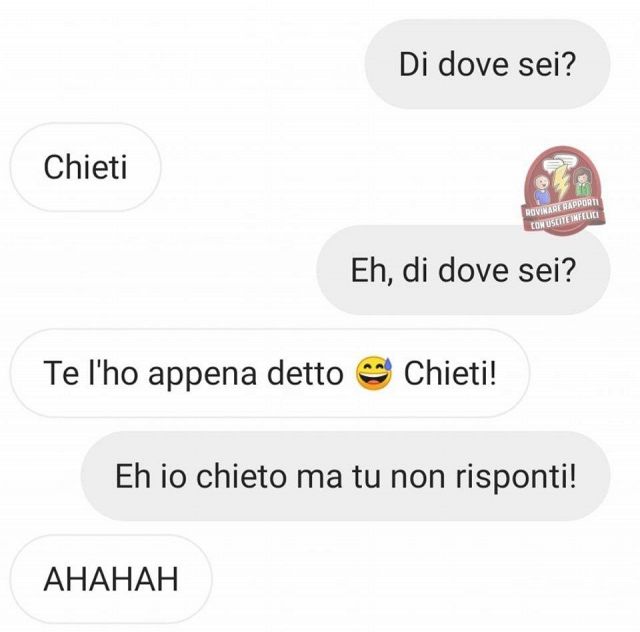This screenshot has width=640, height=632.
Task: Select the blue-shirted cartoon man in the logo
Action: (x=542, y=190)
